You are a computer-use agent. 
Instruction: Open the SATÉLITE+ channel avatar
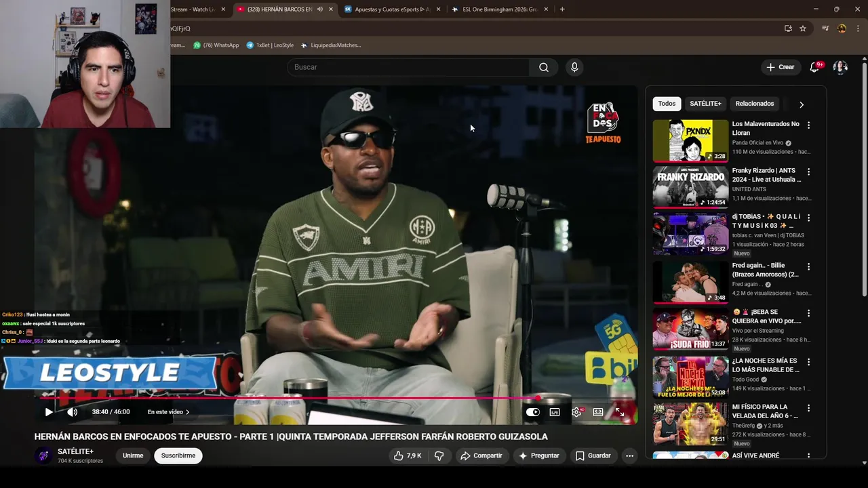[43, 455]
